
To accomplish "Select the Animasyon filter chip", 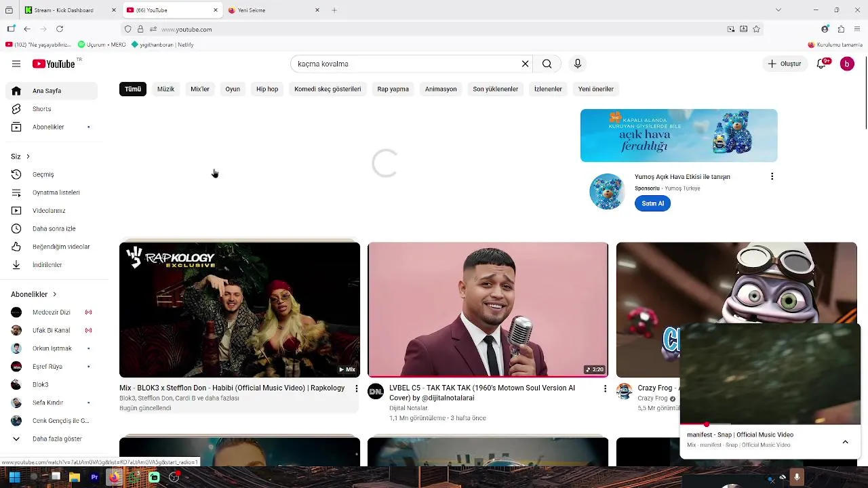I will click(x=441, y=89).
